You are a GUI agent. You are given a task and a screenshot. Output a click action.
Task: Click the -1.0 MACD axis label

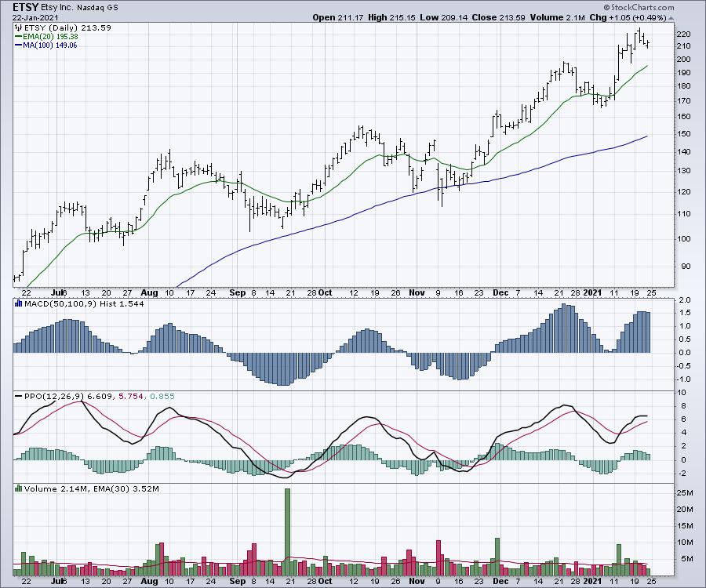[x=683, y=379]
